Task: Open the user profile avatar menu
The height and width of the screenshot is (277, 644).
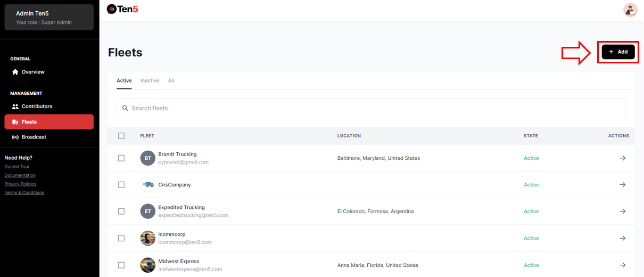Action: (630, 10)
